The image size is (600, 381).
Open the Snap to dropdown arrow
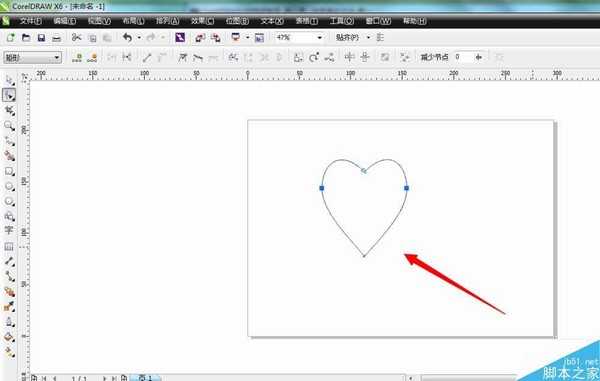tap(368, 37)
